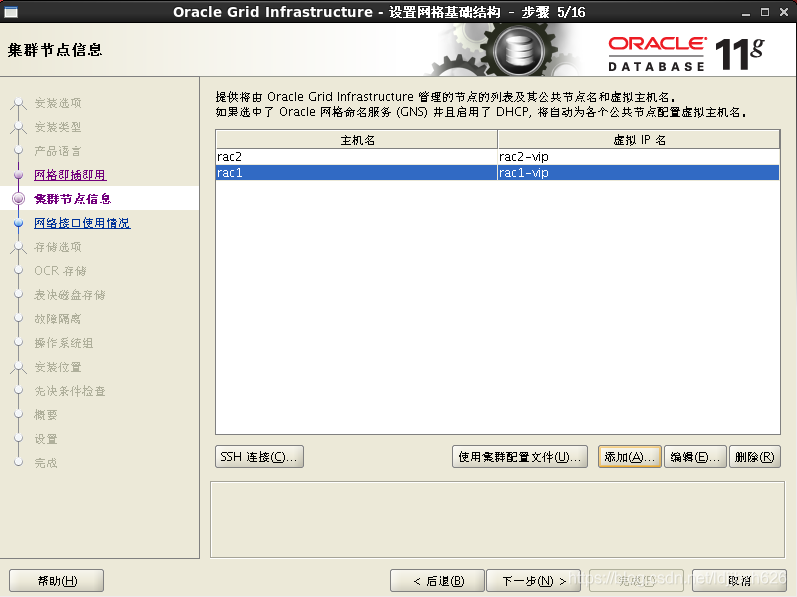797x597 pixels.
Task: Click the SSH 连接(C)... button
Action: (x=259, y=456)
